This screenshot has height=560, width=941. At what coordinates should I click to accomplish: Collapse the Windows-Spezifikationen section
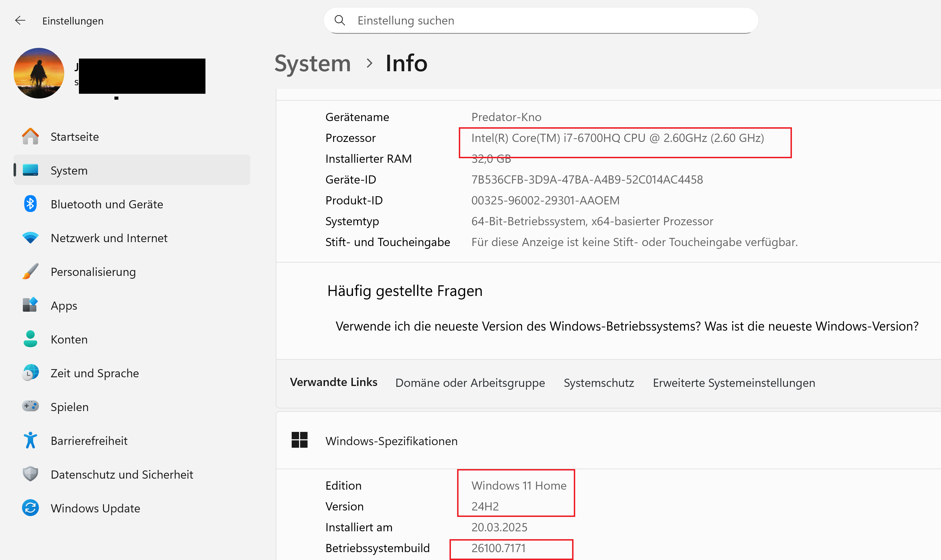(x=391, y=441)
